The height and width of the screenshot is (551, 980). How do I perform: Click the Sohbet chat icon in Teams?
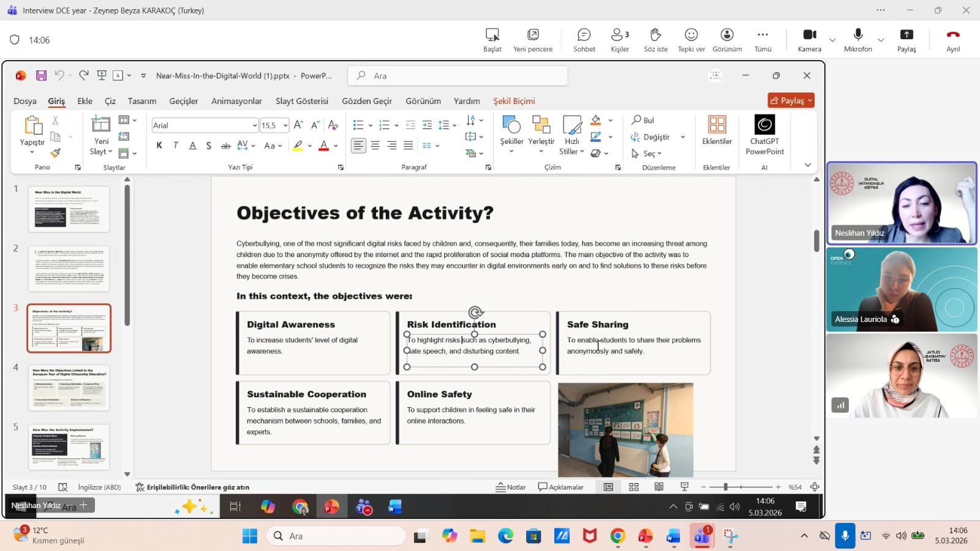(x=584, y=36)
